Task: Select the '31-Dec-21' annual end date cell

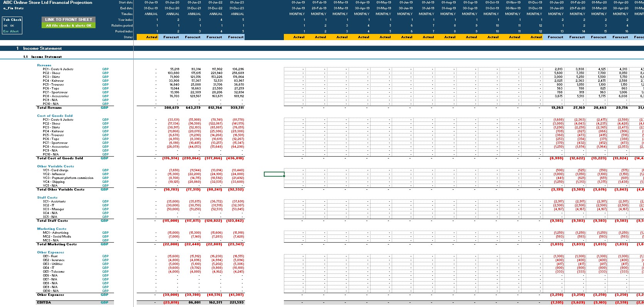Action: 194,8
